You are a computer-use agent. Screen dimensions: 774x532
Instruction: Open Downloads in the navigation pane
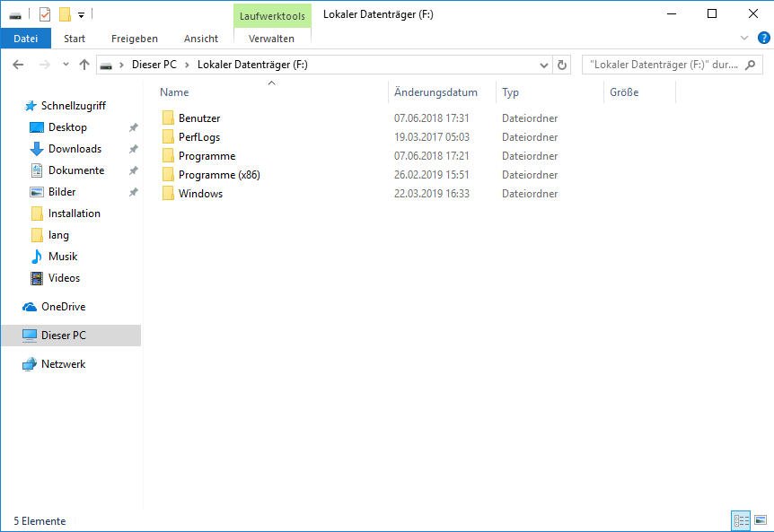click(75, 148)
